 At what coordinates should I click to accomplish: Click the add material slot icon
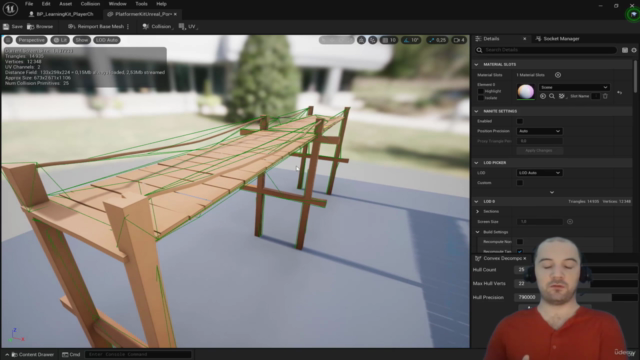tap(558, 75)
